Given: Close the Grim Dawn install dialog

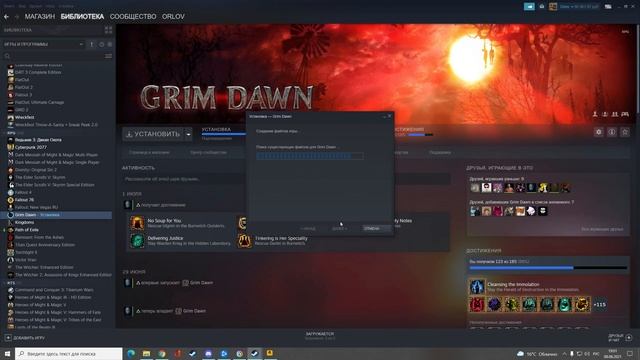Looking at the screenshot, I should pyautogui.click(x=389, y=116).
